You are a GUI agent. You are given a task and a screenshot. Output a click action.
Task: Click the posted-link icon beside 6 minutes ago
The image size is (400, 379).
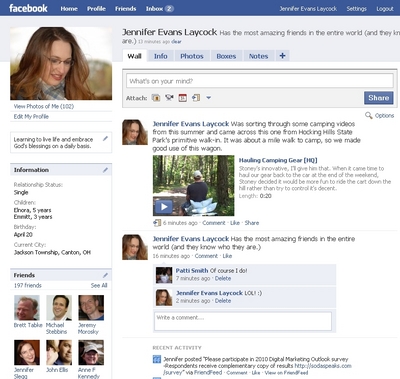click(x=157, y=223)
